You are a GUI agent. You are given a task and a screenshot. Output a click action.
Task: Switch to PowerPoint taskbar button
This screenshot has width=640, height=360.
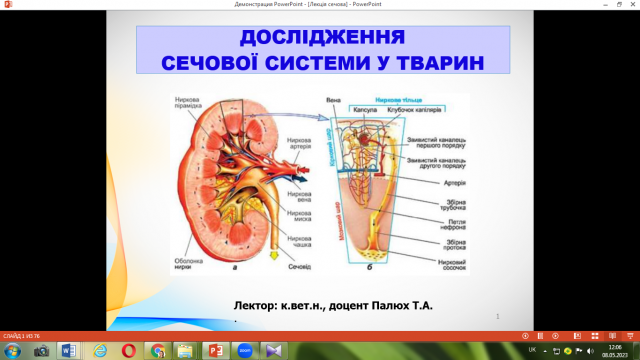click(216, 351)
